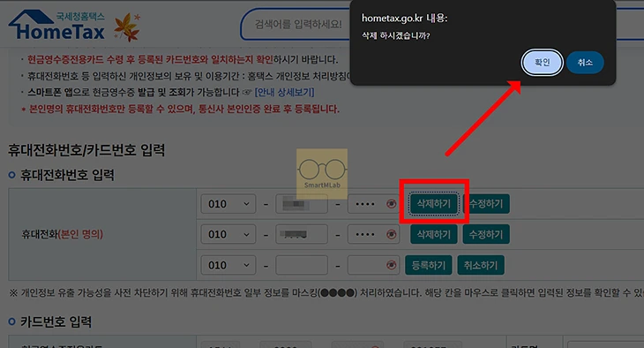644x348 pixels.
Task: Click 수정하기 in the first phone row
Action: click(486, 204)
